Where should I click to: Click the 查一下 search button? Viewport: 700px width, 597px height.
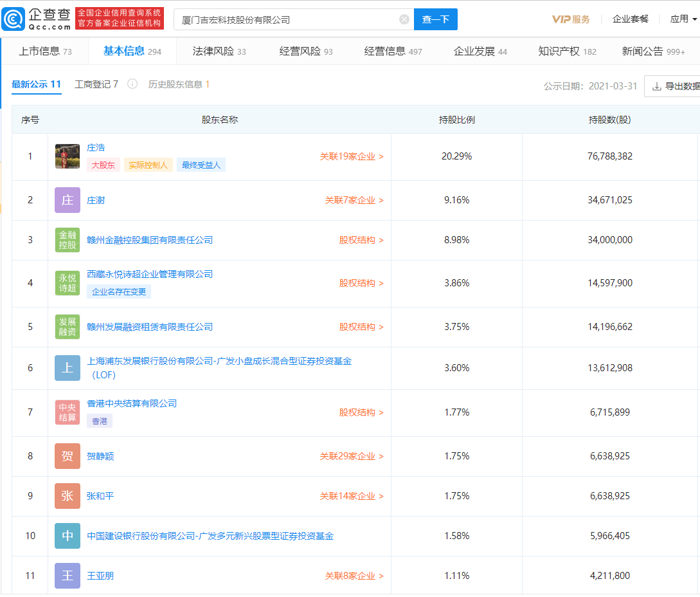[436, 19]
